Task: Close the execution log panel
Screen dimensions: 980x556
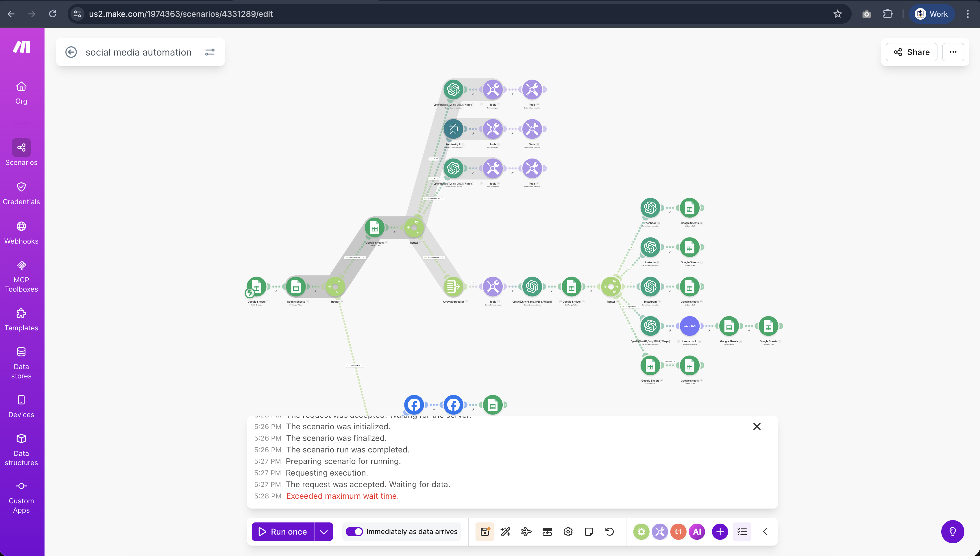Action: [x=757, y=427]
